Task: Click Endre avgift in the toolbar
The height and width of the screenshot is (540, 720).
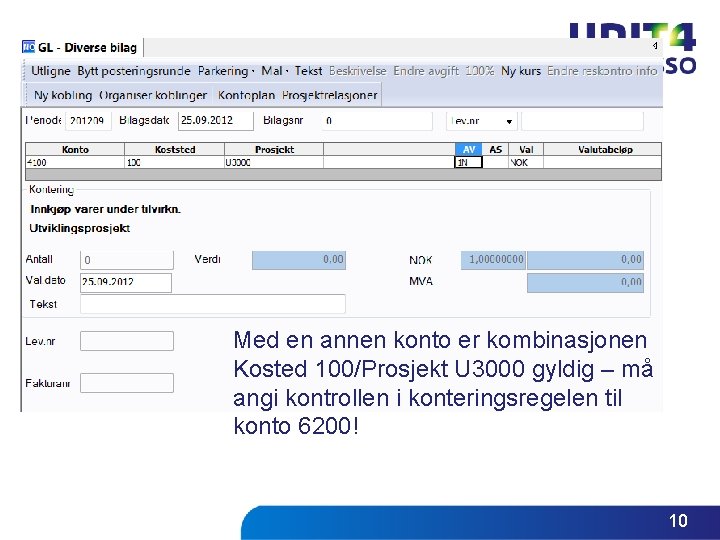Action: [x=426, y=71]
